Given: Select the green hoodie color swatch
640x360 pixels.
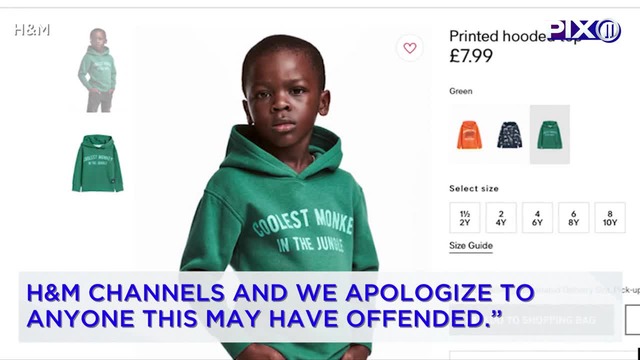Looking at the screenshot, I should 550,135.
